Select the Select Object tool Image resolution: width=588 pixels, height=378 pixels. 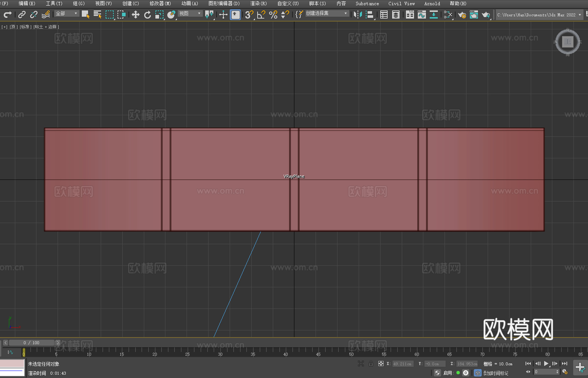tap(85, 14)
